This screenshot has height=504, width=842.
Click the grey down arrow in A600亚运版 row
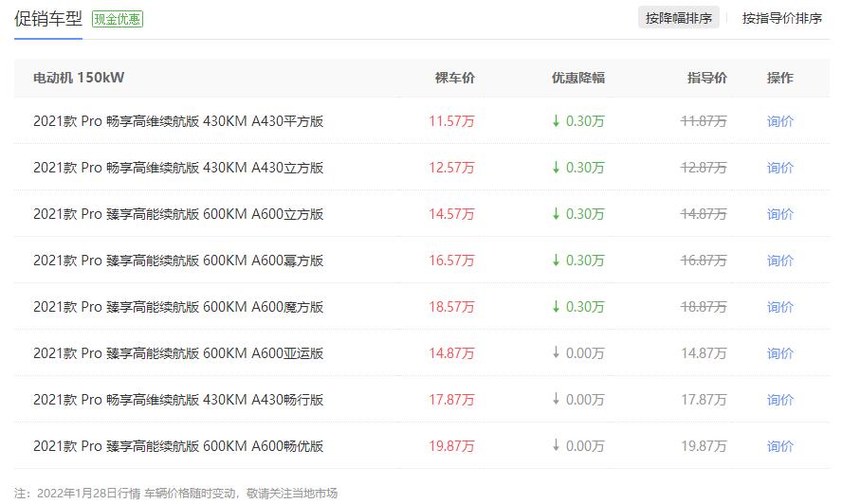click(556, 352)
